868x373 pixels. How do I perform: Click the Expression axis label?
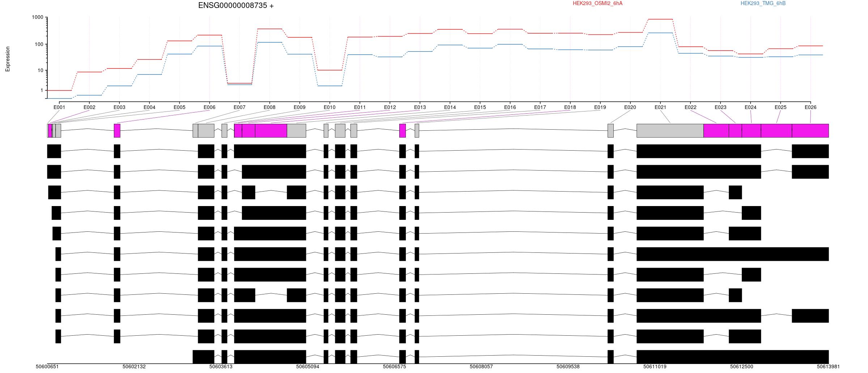coord(8,59)
